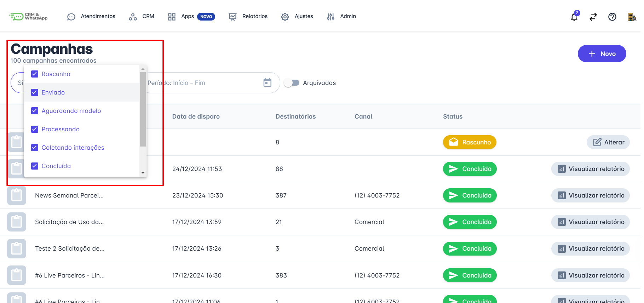Create a new campaign with Novo button
The image size is (644, 303).
click(602, 54)
